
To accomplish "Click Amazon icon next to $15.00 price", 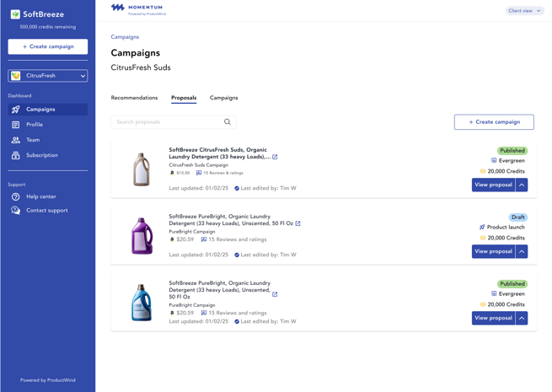I will 172,173.
